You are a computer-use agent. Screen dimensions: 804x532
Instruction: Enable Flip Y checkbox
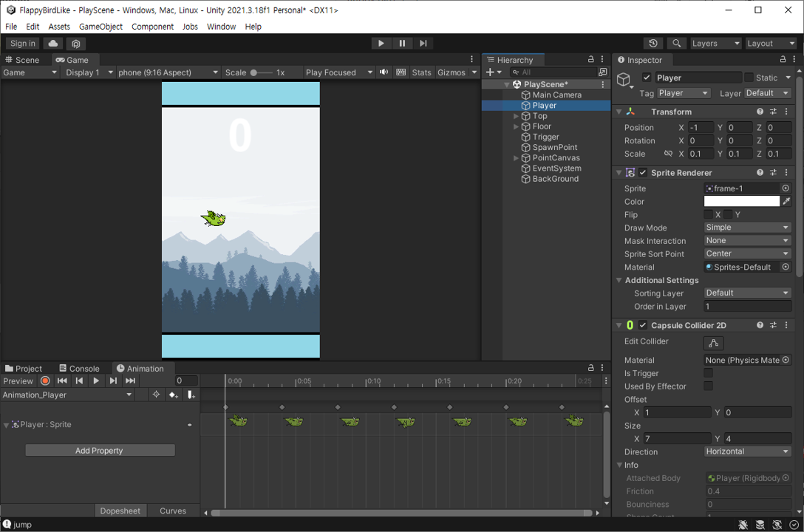[x=728, y=215]
